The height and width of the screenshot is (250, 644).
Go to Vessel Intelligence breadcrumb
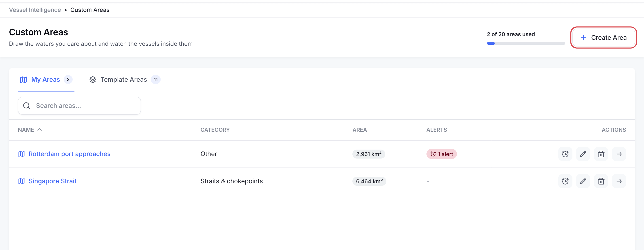(35, 10)
